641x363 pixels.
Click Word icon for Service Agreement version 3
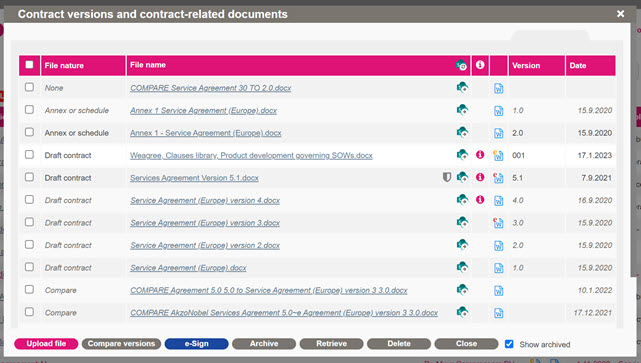point(498,223)
